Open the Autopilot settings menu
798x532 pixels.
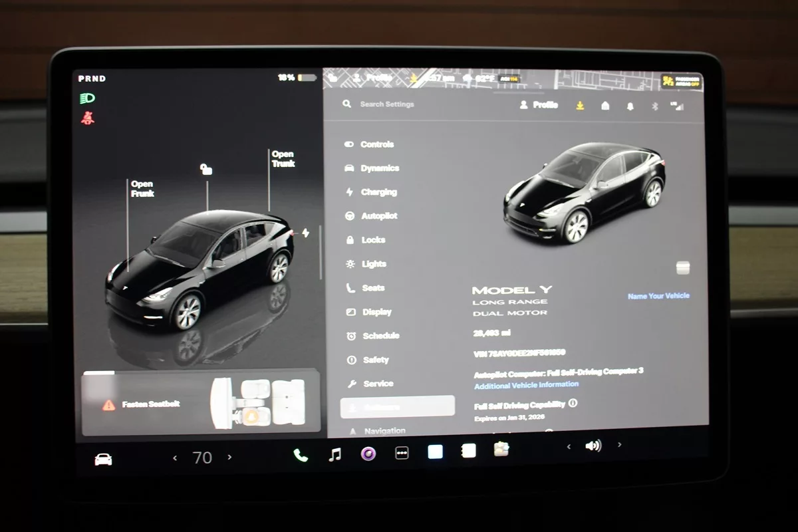[378, 216]
